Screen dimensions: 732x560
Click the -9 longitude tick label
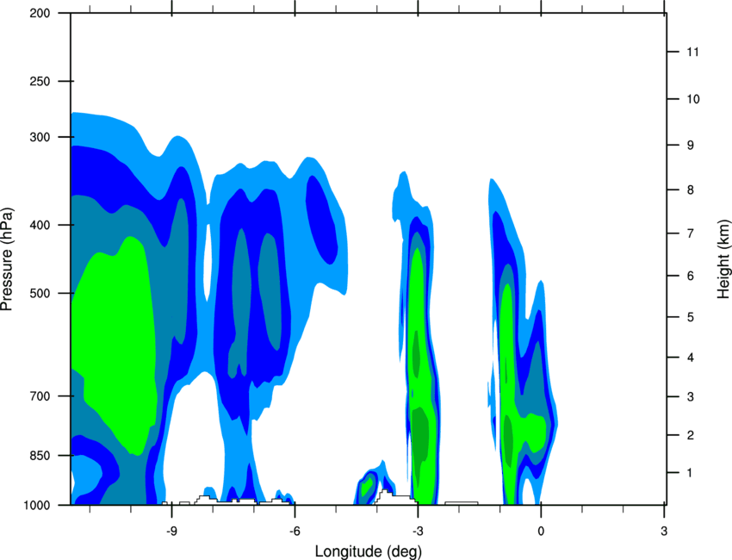click(x=171, y=532)
